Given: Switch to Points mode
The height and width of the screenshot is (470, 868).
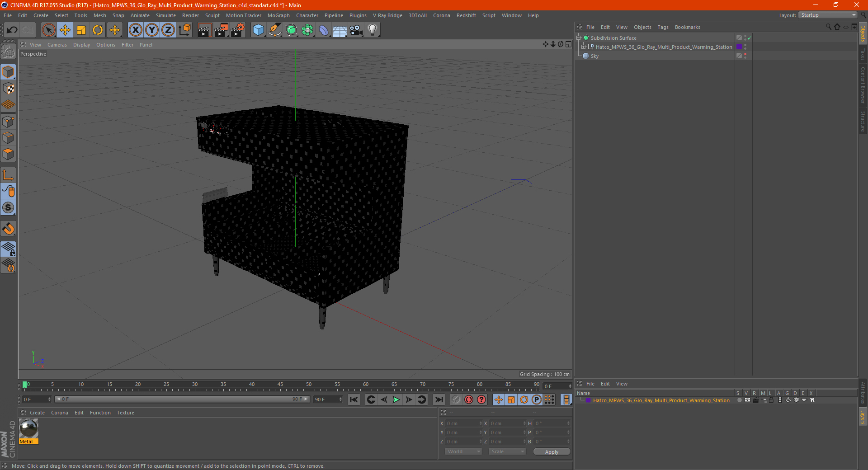Looking at the screenshot, I should point(8,122).
